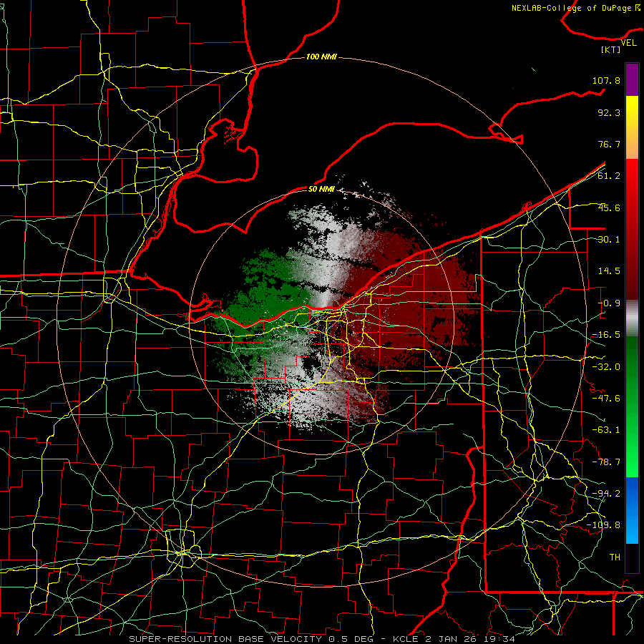Viewport: 644px width, 644px height.
Task: Click the VEL legend title
Action: click(x=628, y=43)
